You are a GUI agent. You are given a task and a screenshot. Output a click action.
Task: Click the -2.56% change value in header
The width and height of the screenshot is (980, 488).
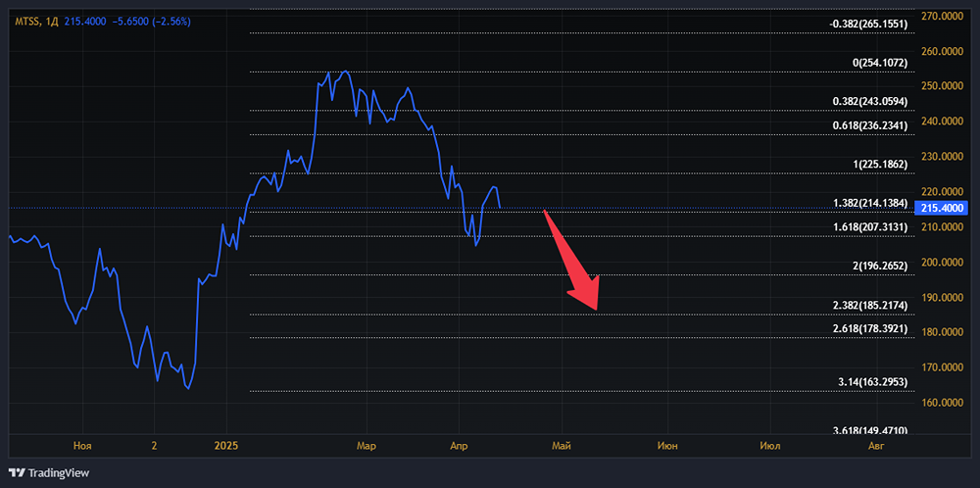pyautogui.click(x=171, y=21)
